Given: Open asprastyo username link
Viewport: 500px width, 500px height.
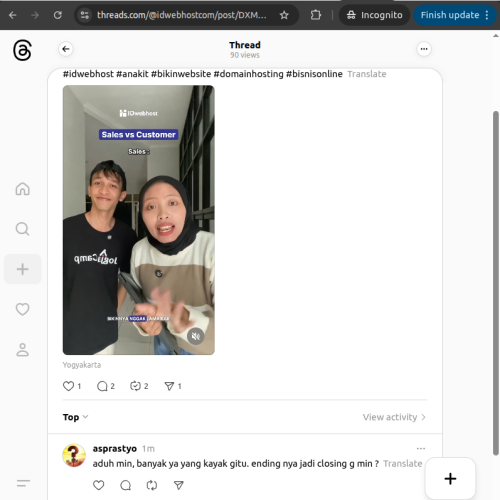Looking at the screenshot, I should click(115, 449).
